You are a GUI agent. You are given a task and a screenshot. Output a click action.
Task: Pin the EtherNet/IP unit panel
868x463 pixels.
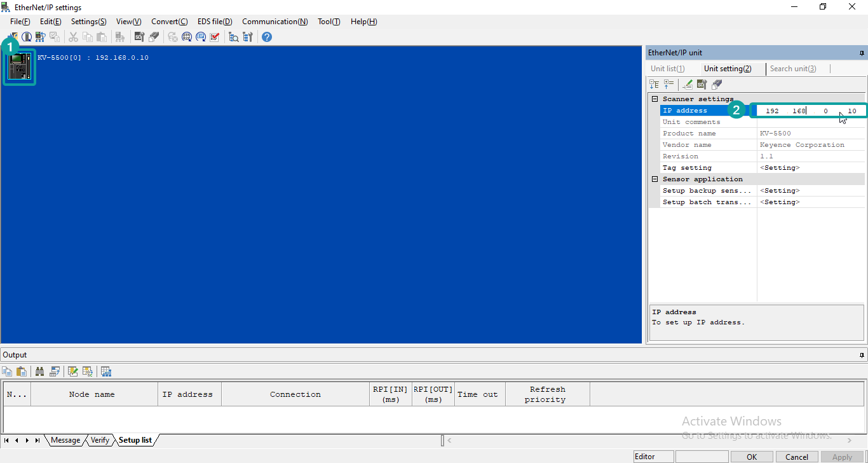[x=862, y=53]
